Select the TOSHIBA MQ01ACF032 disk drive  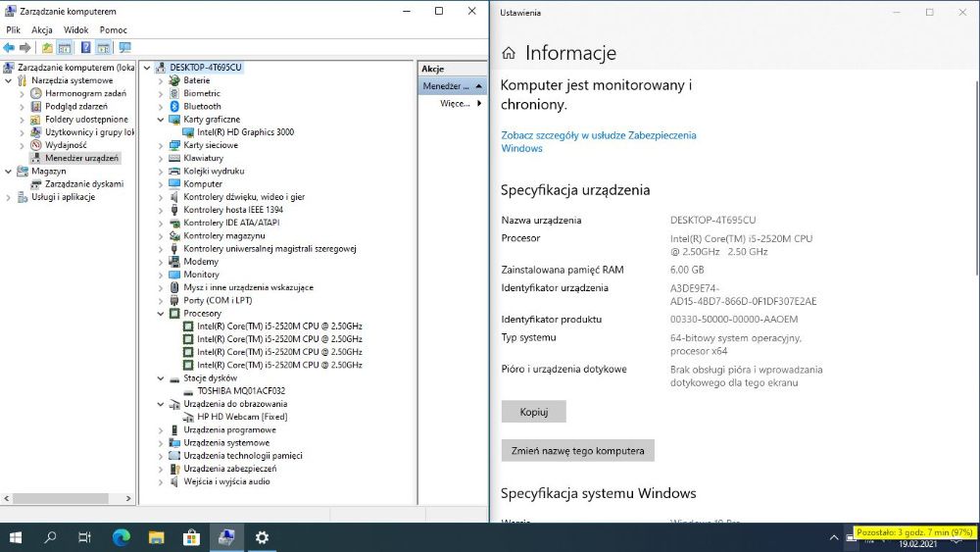tap(241, 390)
